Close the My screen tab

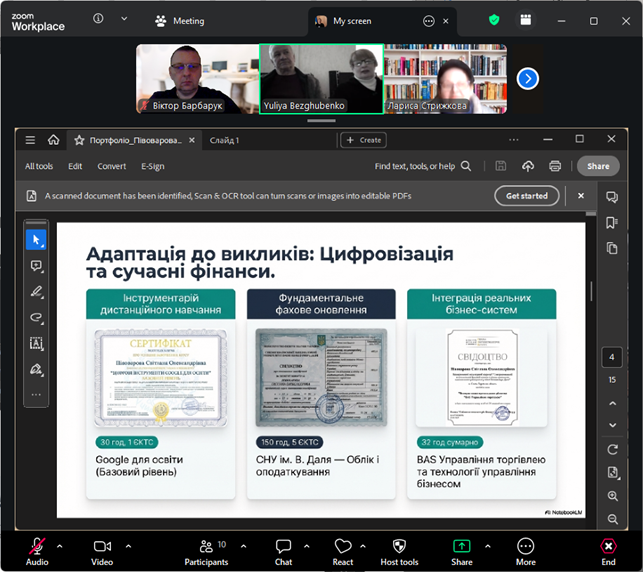coord(446,21)
